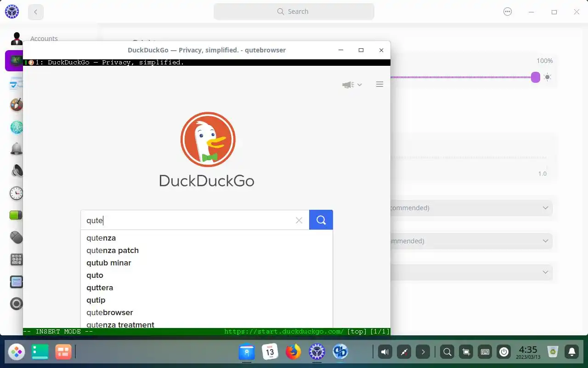This screenshot has height=368, width=588.
Task: Pick the 'quttera' suggestion
Action: pos(207,287)
